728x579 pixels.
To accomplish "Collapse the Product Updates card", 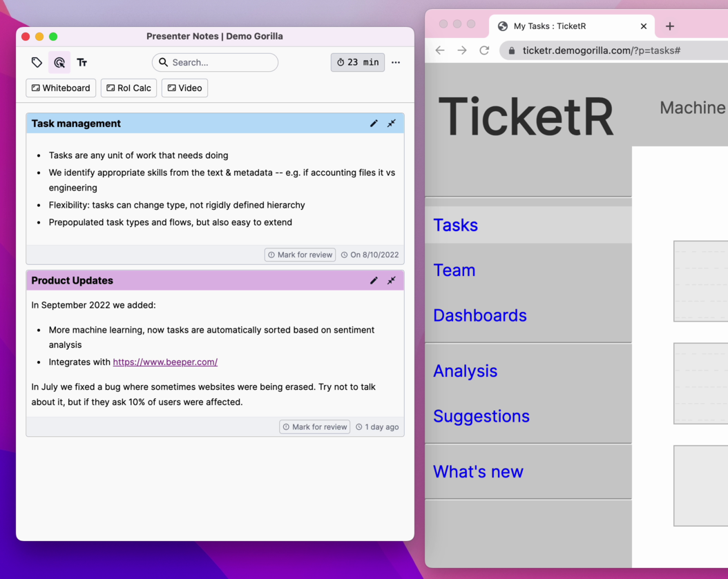I will 392,280.
